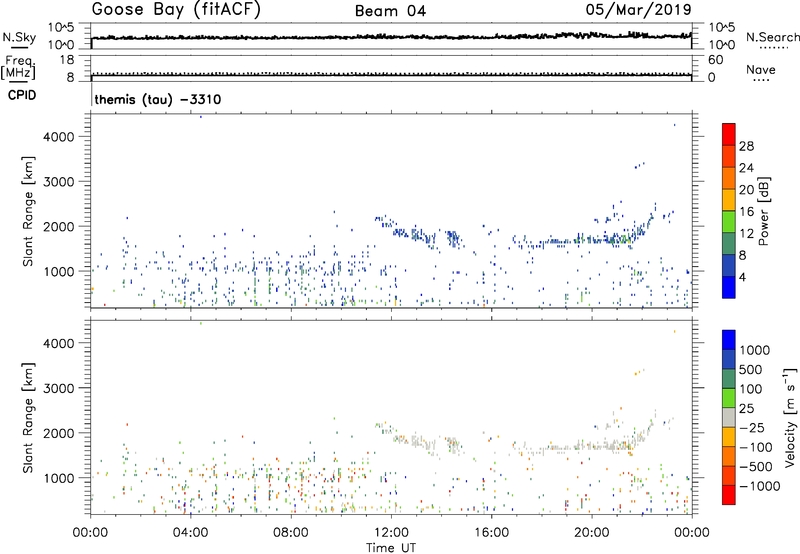Image resolution: width=800 pixels, height=554 pixels.
Task: Click the 'Time UT' axis label
Action: pyautogui.click(x=391, y=547)
